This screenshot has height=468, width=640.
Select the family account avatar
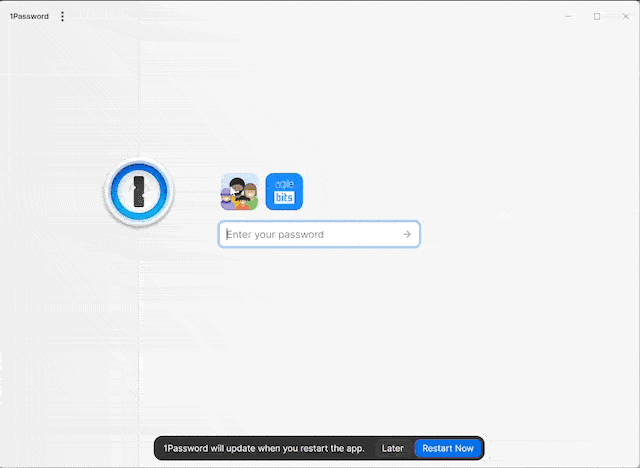tap(239, 192)
